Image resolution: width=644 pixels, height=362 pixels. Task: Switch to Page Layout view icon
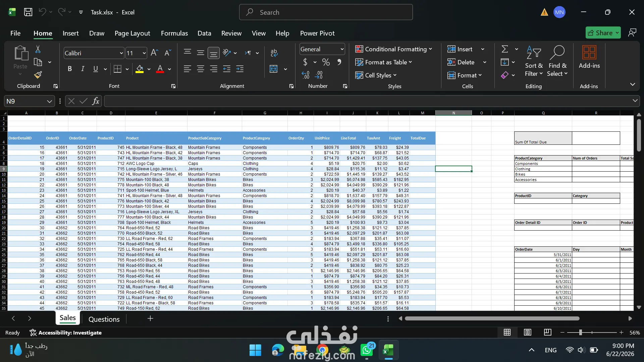528,332
